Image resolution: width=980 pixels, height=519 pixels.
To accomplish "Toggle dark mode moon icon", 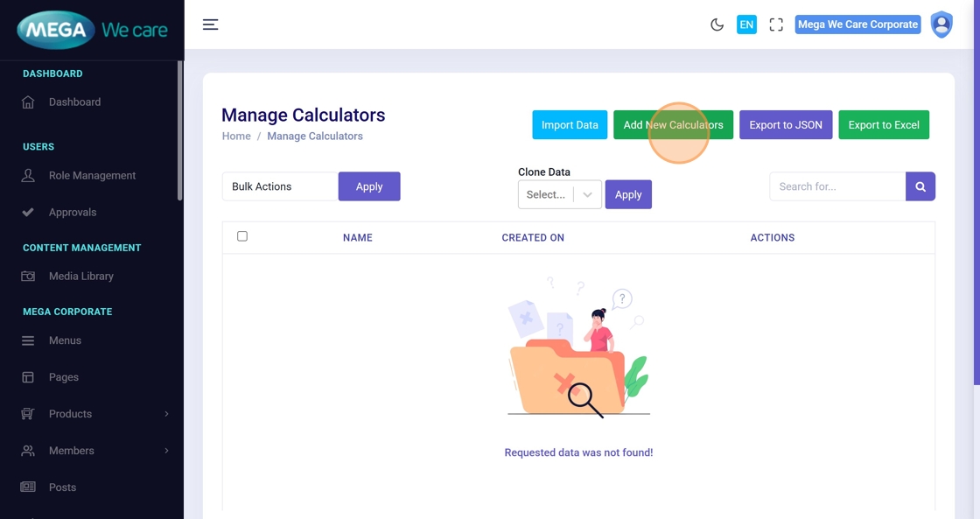I will click(x=717, y=25).
